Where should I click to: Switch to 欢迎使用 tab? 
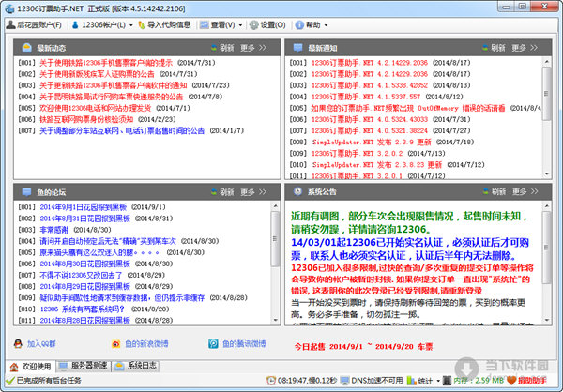click(x=30, y=366)
